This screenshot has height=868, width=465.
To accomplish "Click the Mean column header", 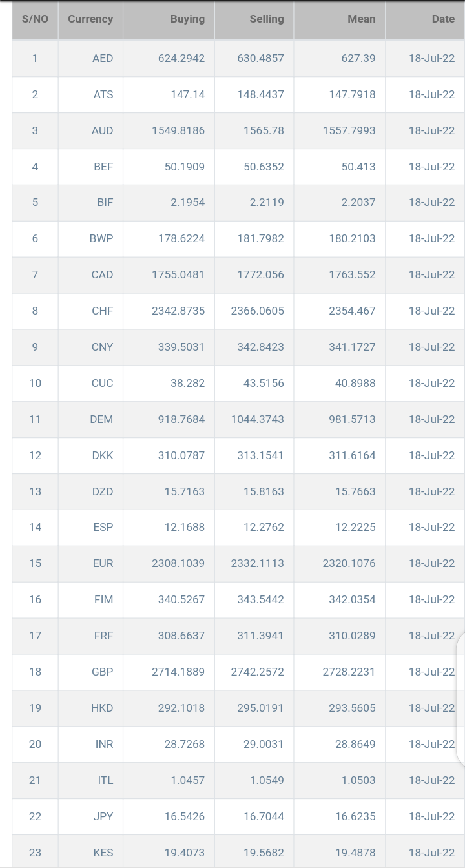I will pyautogui.click(x=361, y=19).
